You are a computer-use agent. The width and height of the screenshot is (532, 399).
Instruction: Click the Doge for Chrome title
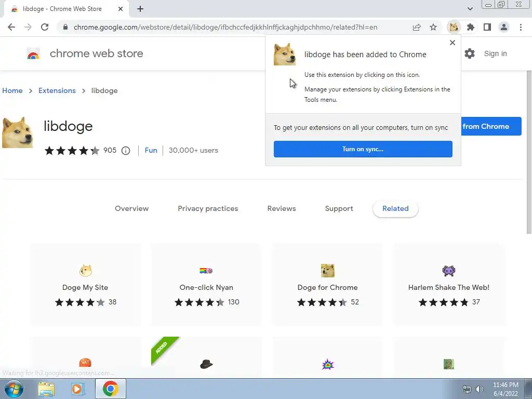(x=327, y=287)
